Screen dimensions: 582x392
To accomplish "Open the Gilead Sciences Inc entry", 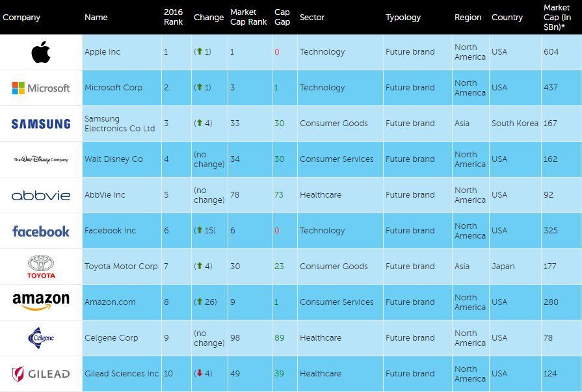I will [120, 373].
